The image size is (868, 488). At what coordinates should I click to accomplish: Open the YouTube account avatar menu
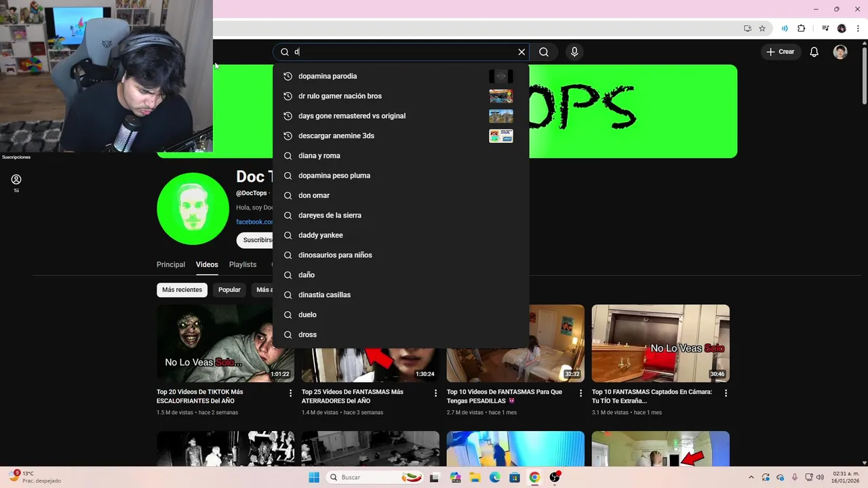(x=840, y=52)
